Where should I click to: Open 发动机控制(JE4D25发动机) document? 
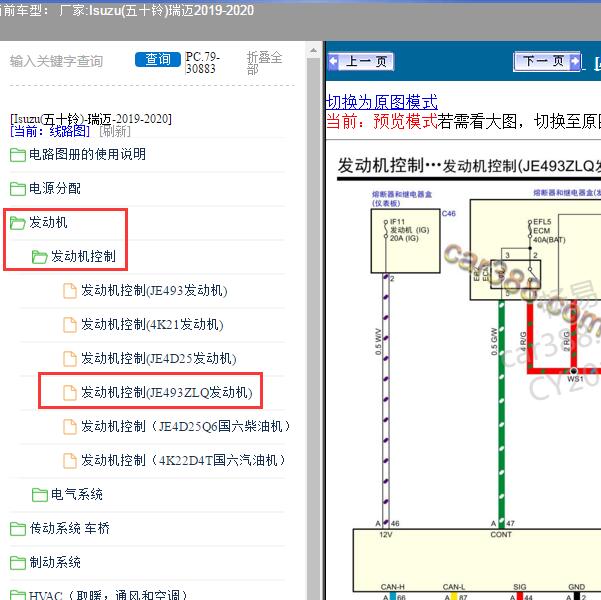coord(158,358)
